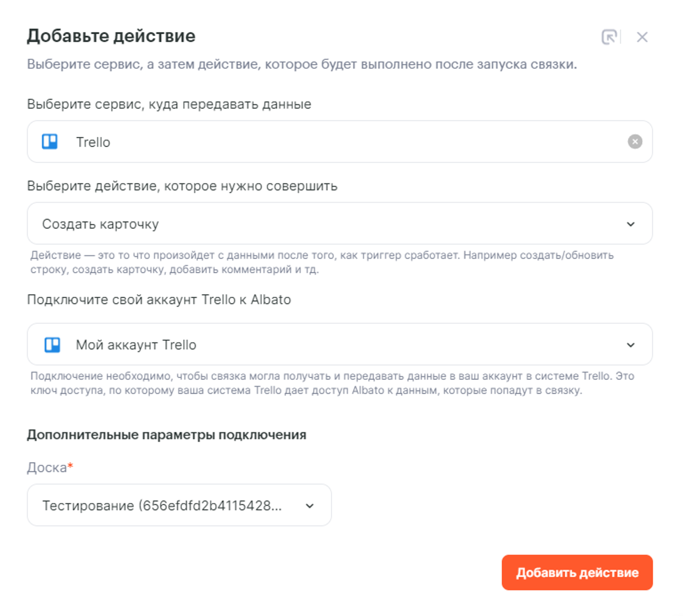Click the account dropdown chevron arrow
683x616 pixels.
tap(630, 345)
